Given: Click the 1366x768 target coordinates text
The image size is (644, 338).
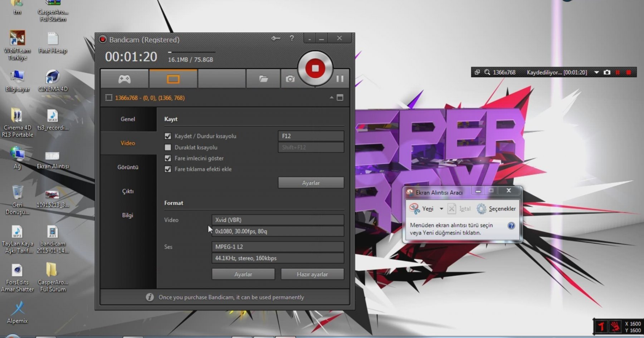Looking at the screenshot, I should click(150, 98).
